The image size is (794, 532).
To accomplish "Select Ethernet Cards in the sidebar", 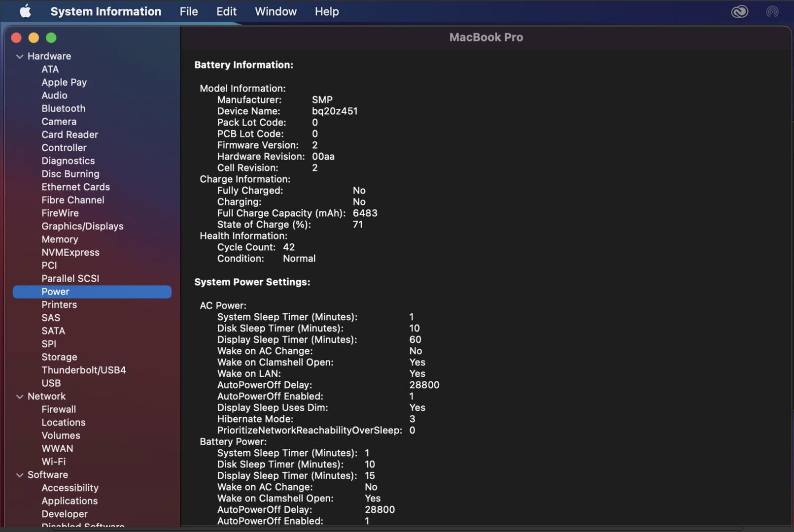I will coord(75,187).
